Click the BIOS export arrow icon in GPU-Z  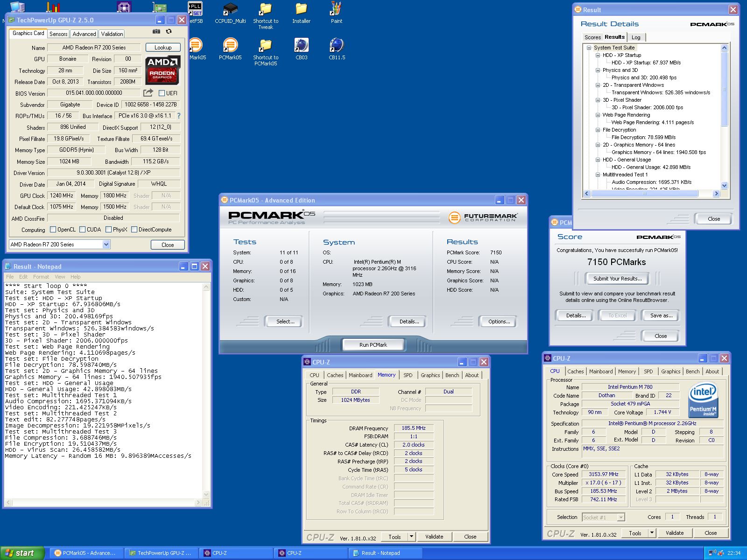(148, 93)
